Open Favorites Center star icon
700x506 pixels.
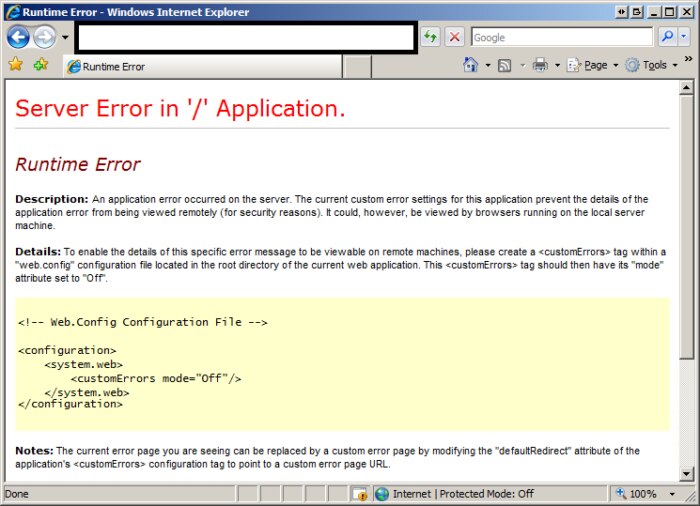(16, 65)
